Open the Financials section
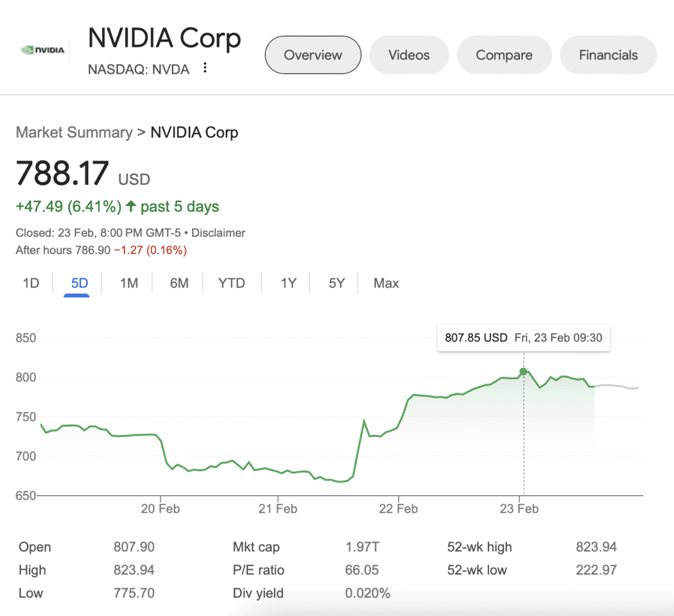Screen dimensions: 674x616 tap(608, 55)
